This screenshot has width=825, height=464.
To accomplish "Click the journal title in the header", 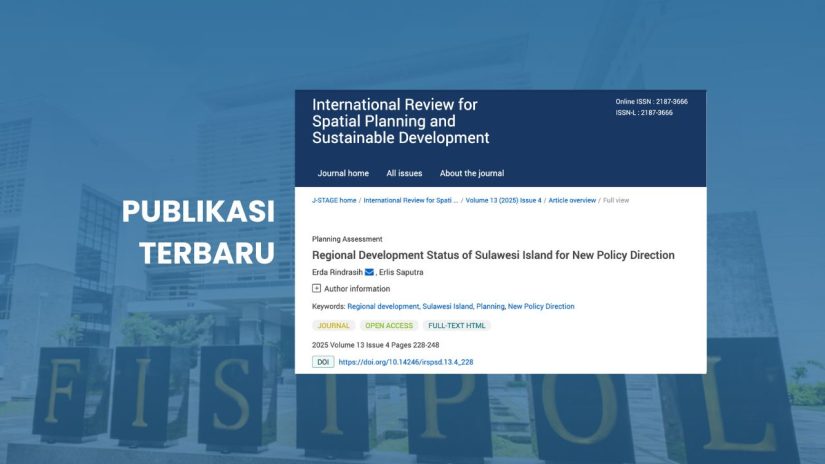I will coord(400,121).
